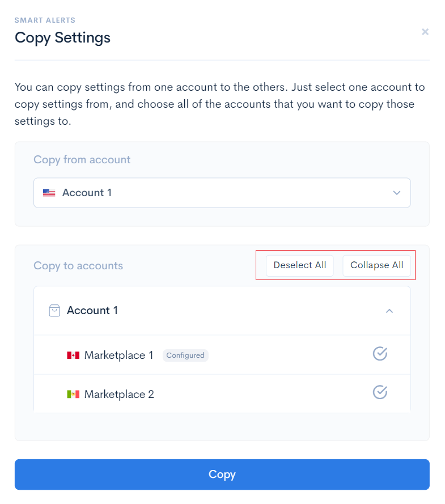This screenshot has height=504, width=445.
Task: Click the Mexico flag for Marketplace 2
Action: coord(73,394)
